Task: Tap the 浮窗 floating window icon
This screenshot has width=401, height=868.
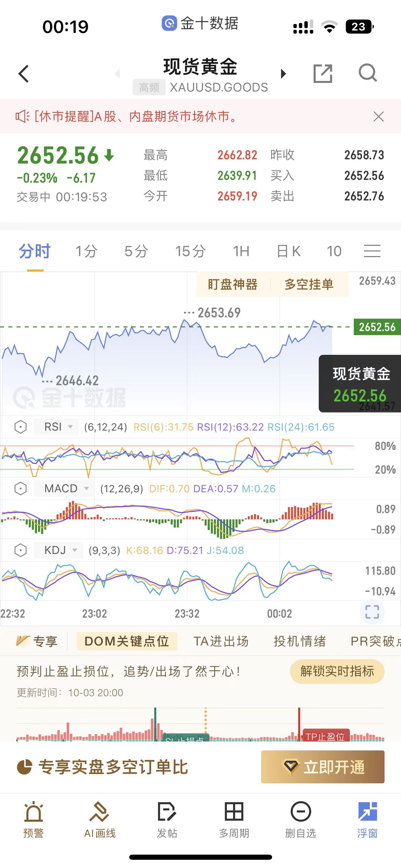Action: click(x=367, y=820)
